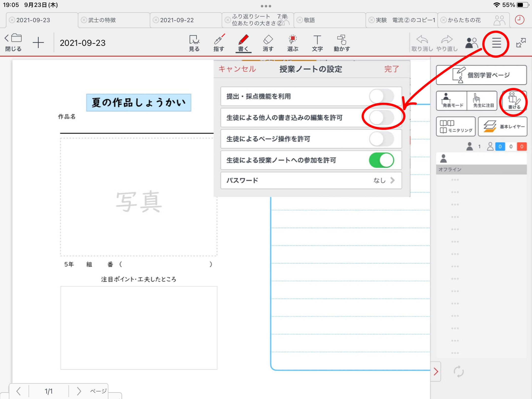Open モニタリング monitoring view
532x399 pixels.
coord(456,127)
